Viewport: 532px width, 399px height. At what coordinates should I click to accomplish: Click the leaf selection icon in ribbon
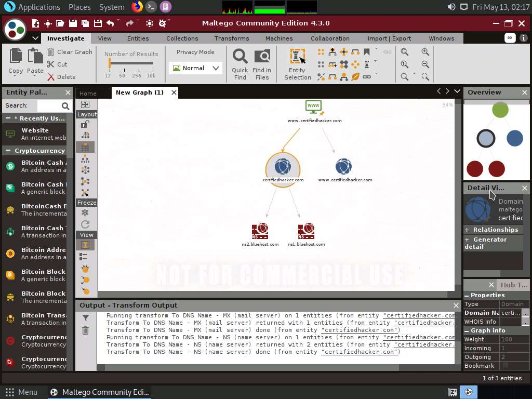point(355,77)
